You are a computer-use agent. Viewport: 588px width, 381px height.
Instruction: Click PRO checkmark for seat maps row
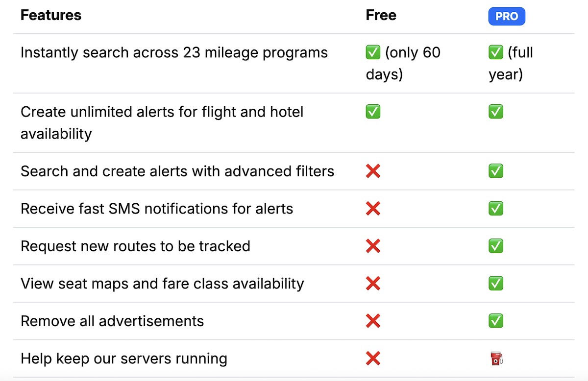pos(496,284)
